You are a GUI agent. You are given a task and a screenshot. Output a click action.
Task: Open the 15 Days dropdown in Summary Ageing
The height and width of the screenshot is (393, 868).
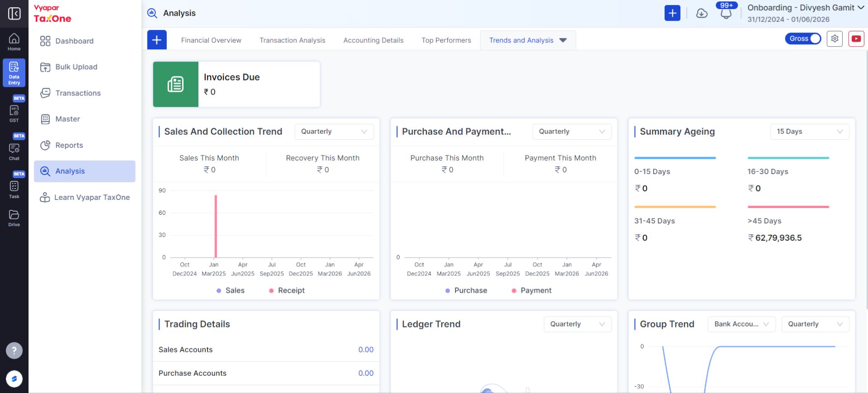[x=810, y=132]
